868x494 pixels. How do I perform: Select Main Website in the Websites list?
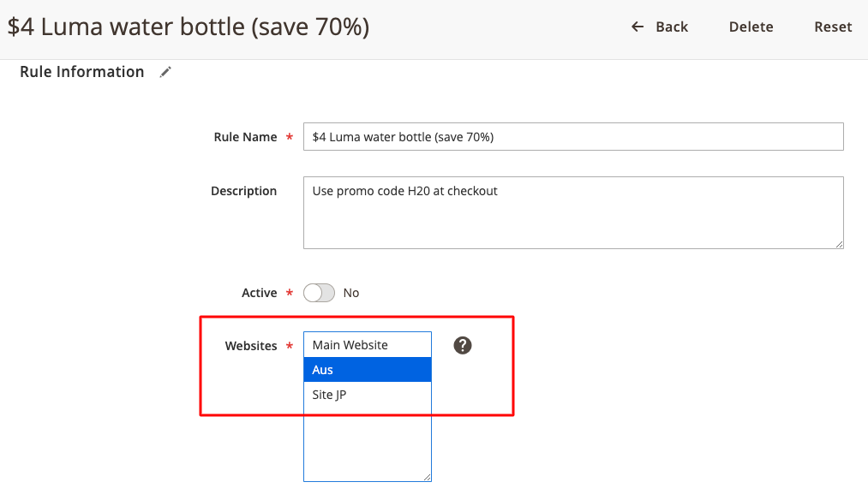(367, 345)
